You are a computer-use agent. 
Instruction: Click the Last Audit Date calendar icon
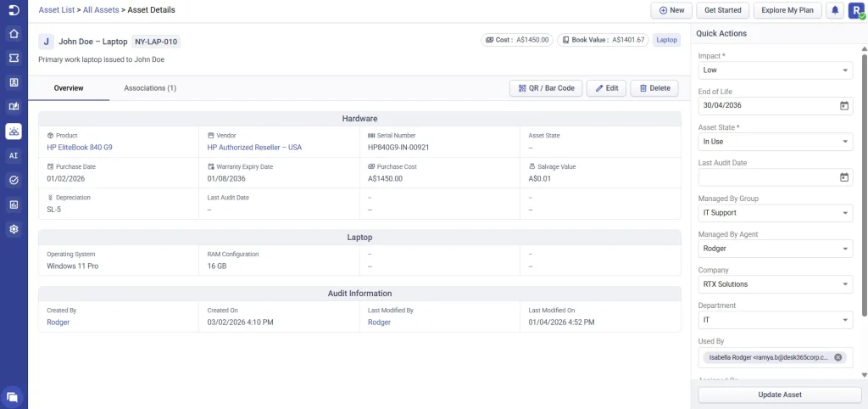tap(844, 177)
